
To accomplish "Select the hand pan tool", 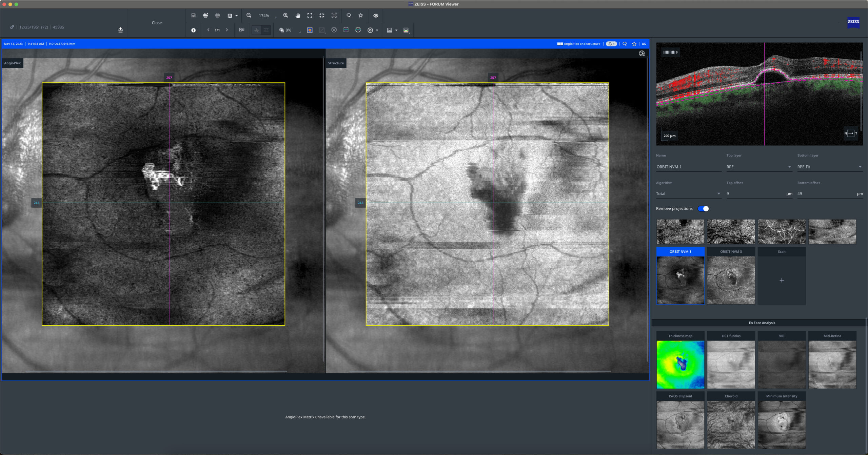I will (298, 16).
